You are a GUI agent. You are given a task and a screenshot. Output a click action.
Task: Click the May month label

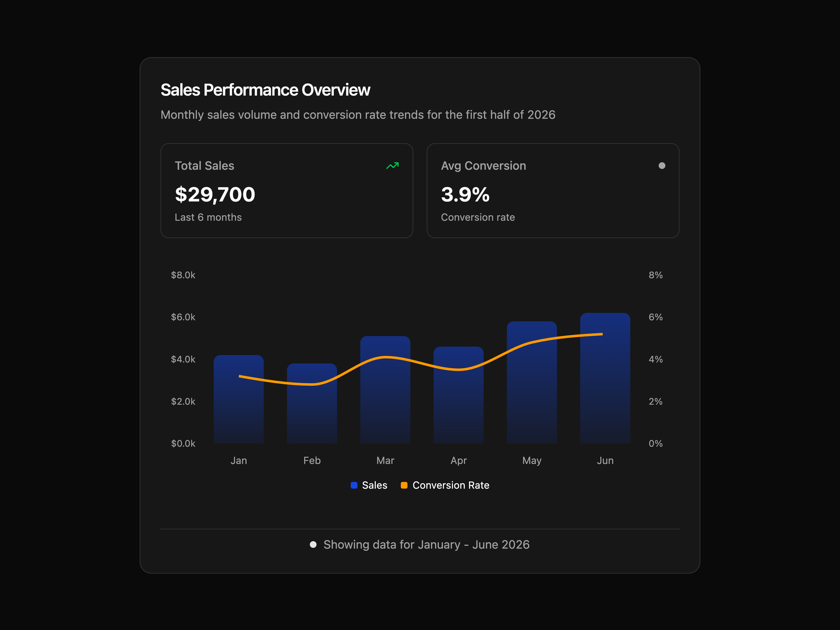532,461
